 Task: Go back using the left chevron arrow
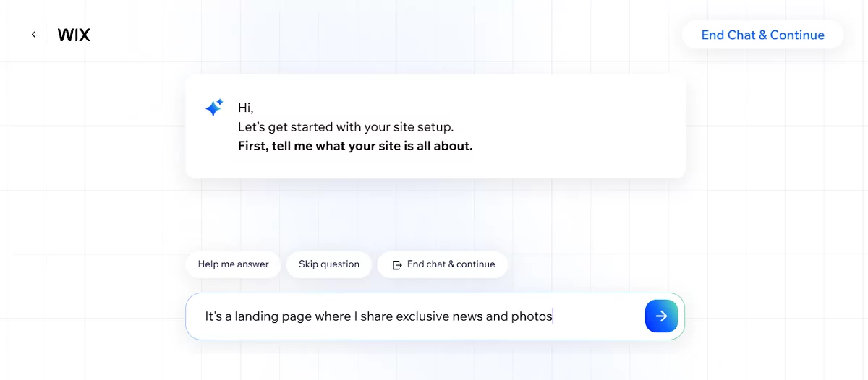(33, 35)
